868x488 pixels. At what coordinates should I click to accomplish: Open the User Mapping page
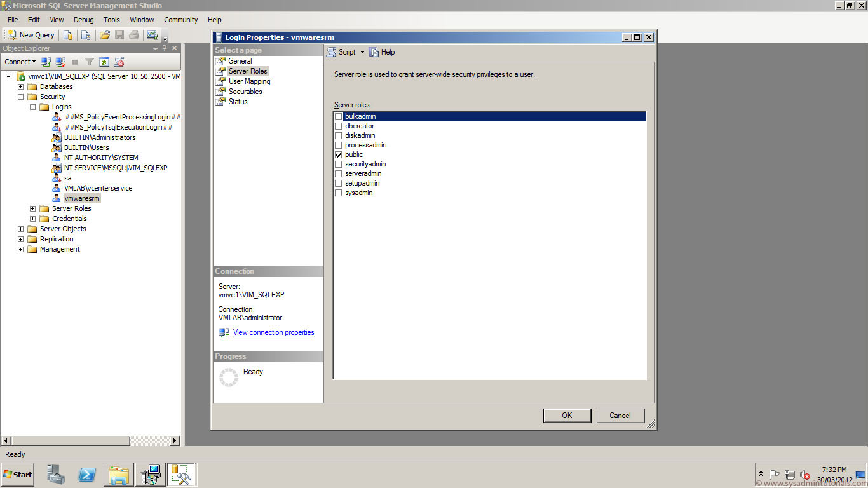(x=249, y=81)
